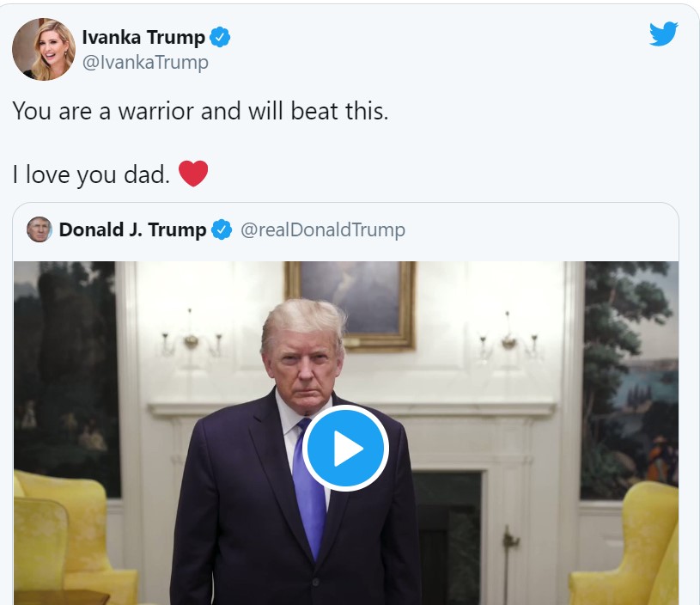700x605 pixels.
Task: Click the yellow armchair at the video's right edge
Action: point(627,545)
